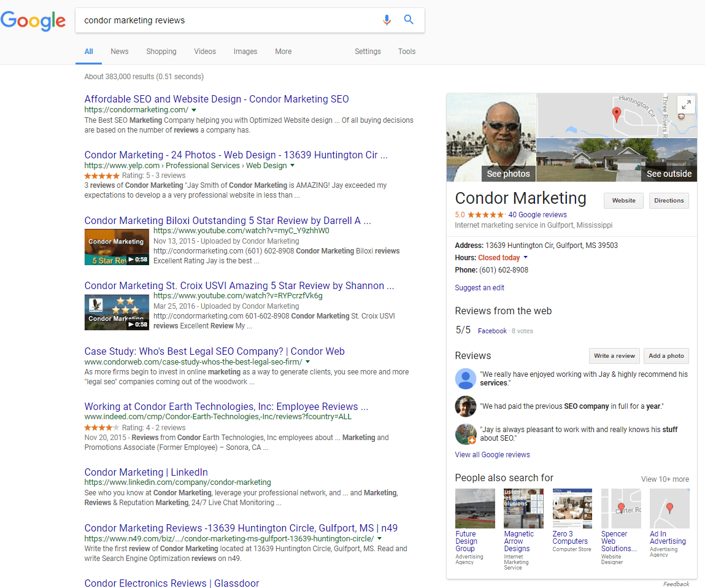Viewport: 705px width, 588px height.
Task: Open dropdown arrow next to the n49.com URL
Action: click(379, 538)
